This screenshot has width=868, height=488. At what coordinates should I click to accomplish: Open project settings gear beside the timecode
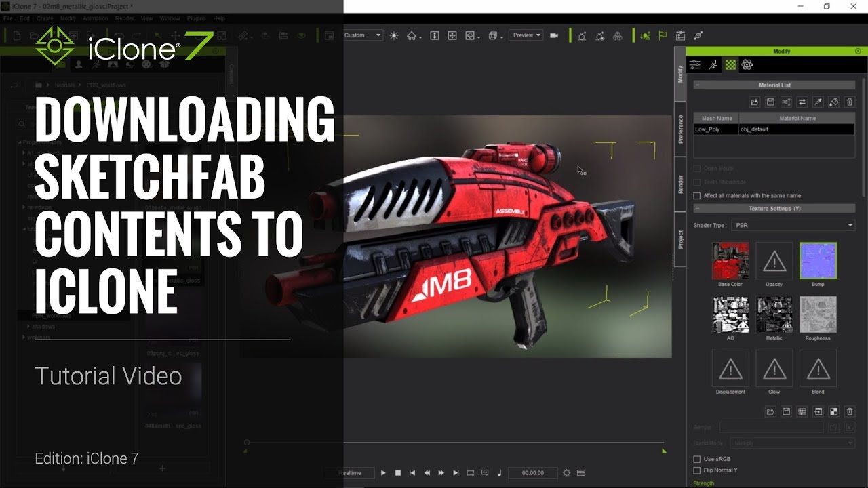coord(567,473)
